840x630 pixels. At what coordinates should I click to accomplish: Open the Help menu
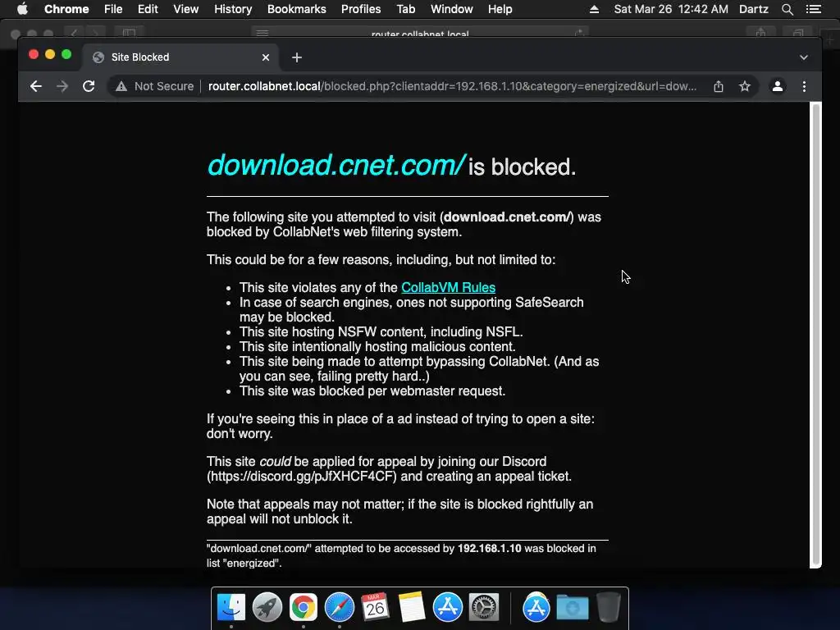tap(500, 9)
